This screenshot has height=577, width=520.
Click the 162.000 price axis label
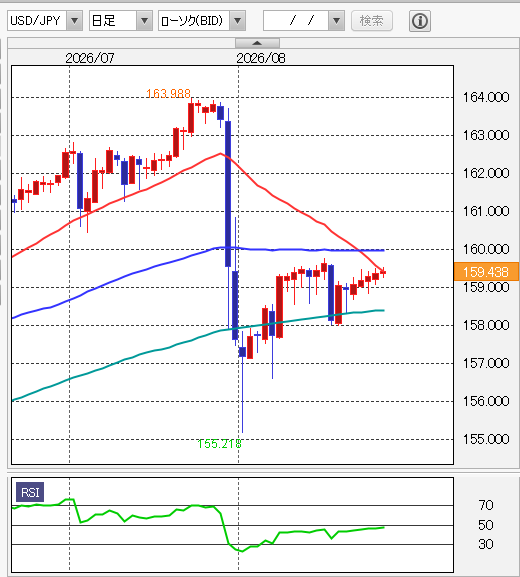tap(486, 173)
